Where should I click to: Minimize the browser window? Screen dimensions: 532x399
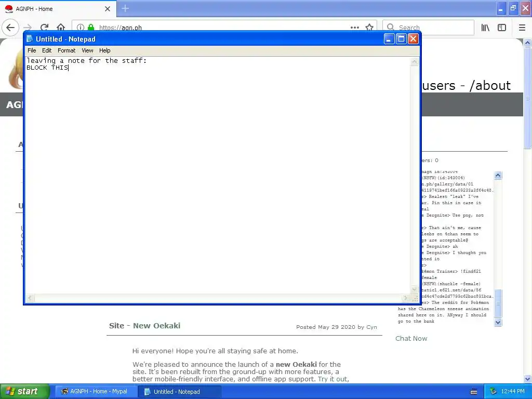[501, 8]
